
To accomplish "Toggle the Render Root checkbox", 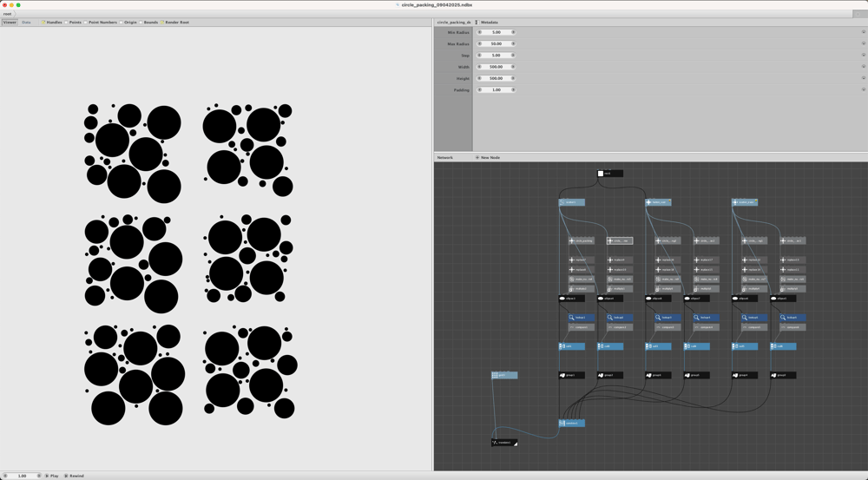I will pyautogui.click(x=162, y=23).
